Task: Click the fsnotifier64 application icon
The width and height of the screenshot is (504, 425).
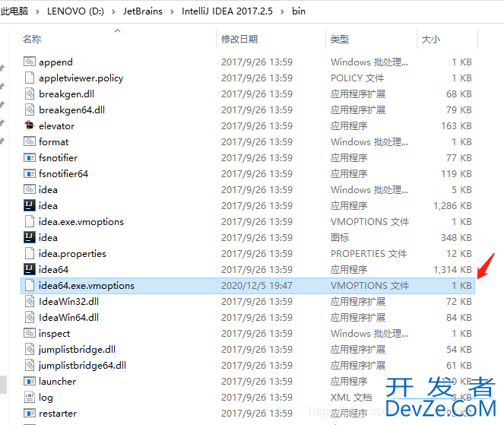Action: 30,173
